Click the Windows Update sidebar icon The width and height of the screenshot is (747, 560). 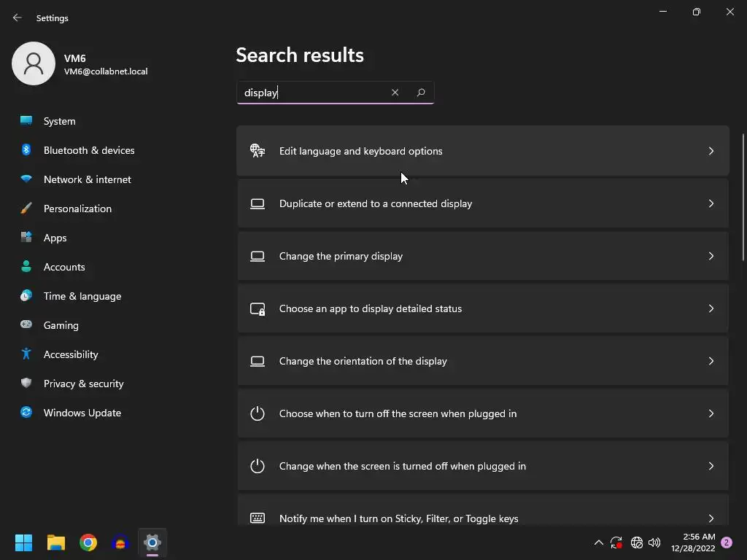pos(26,413)
